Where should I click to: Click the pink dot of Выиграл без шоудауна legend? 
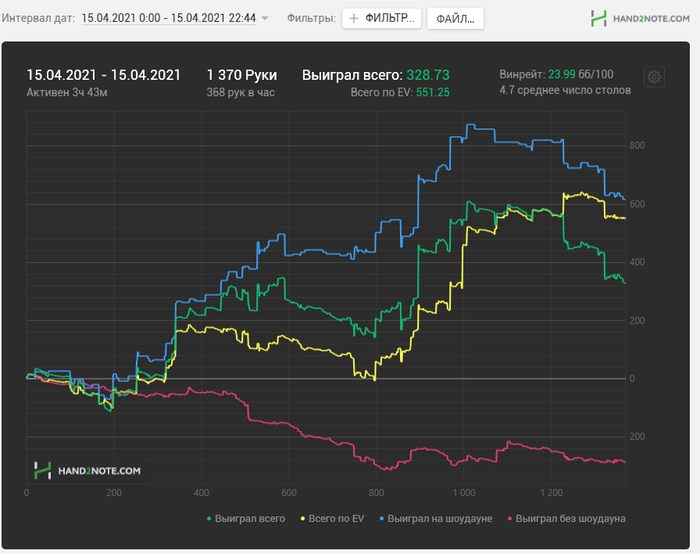point(510,519)
